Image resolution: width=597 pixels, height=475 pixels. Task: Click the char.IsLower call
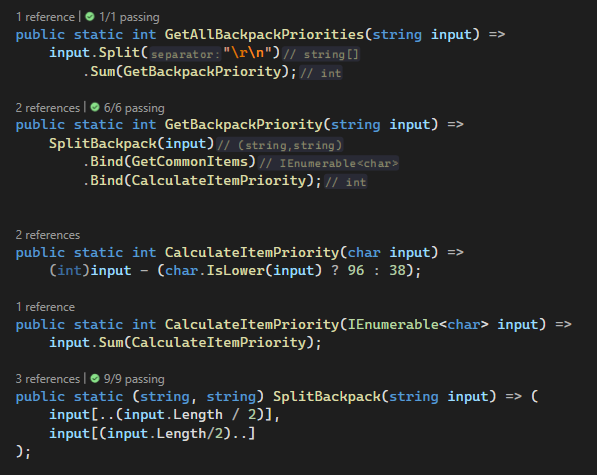244,271
